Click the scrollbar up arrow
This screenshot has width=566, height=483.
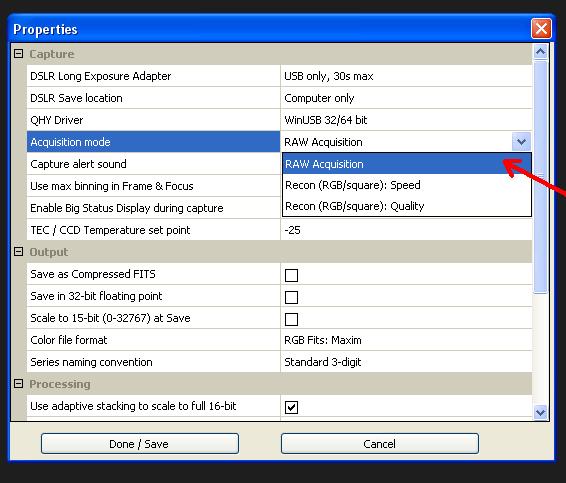[x=540, y=52]
